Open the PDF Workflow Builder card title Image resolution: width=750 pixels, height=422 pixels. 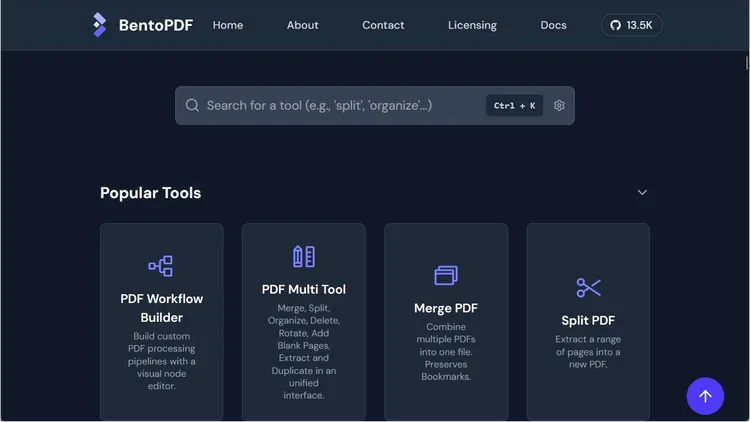point(162,308)
